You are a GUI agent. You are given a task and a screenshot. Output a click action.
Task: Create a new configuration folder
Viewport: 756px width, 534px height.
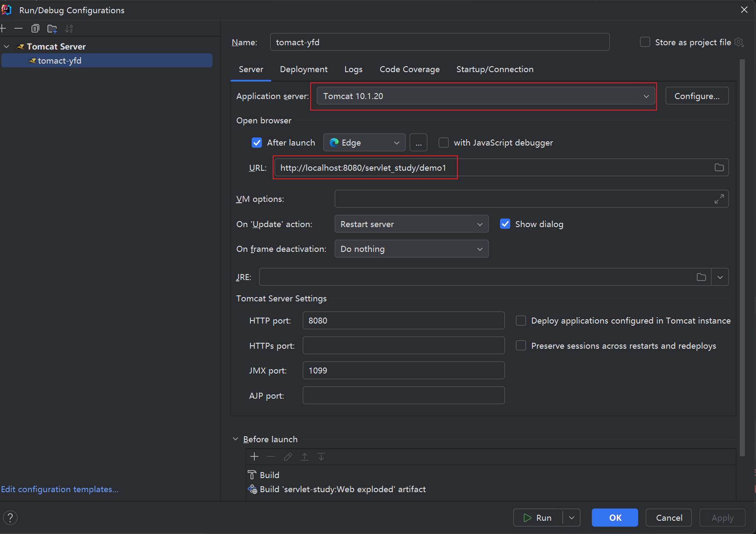52,29
